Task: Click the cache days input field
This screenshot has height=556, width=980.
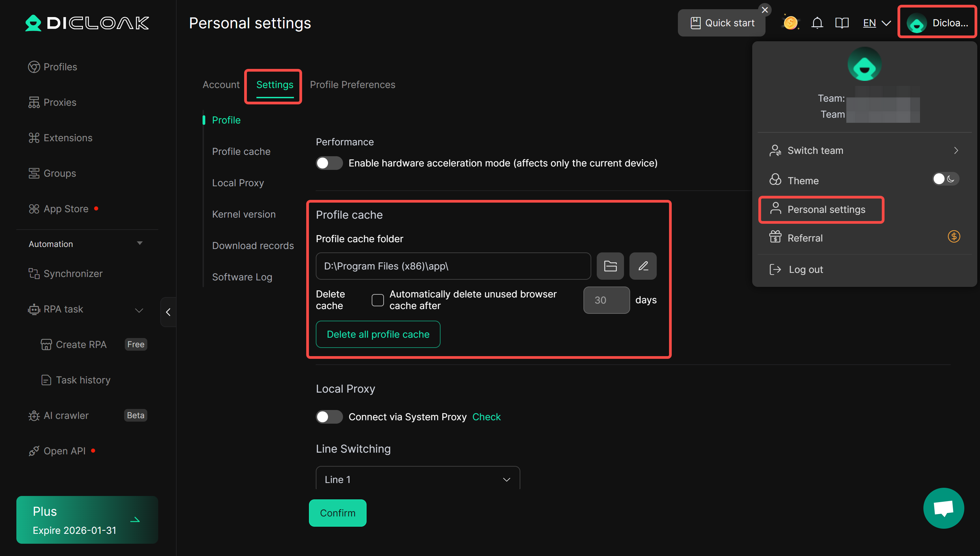Action: pyautogui.click(x=606, y=300)
